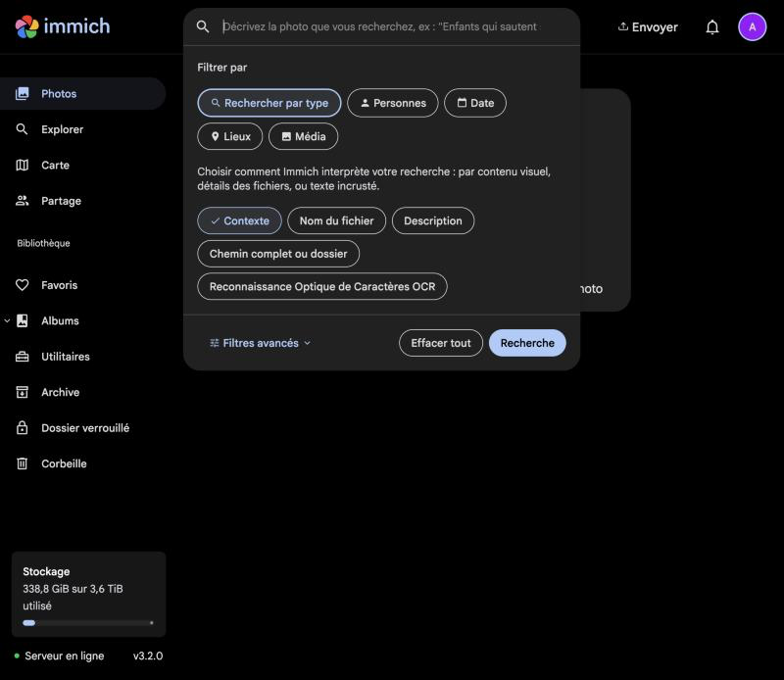
Task: Click the Serveur en ligne status
Action: click(60, 656)
